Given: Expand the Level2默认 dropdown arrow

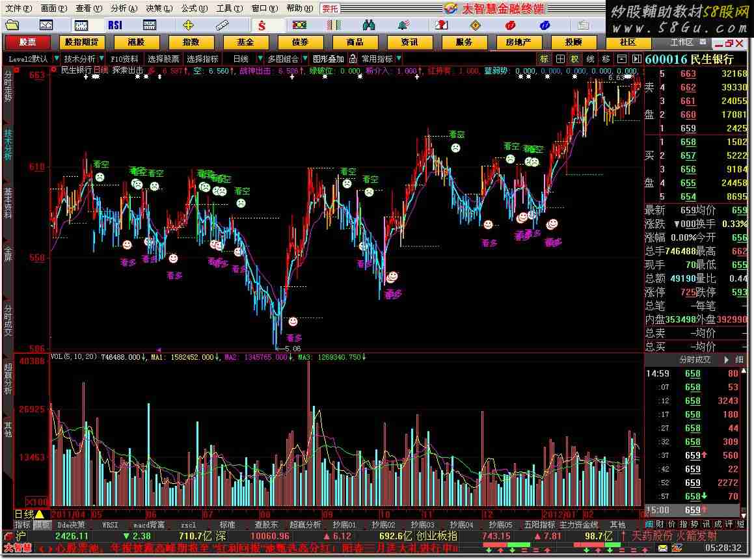Looking at the screenshot, I should click(57, 59).
